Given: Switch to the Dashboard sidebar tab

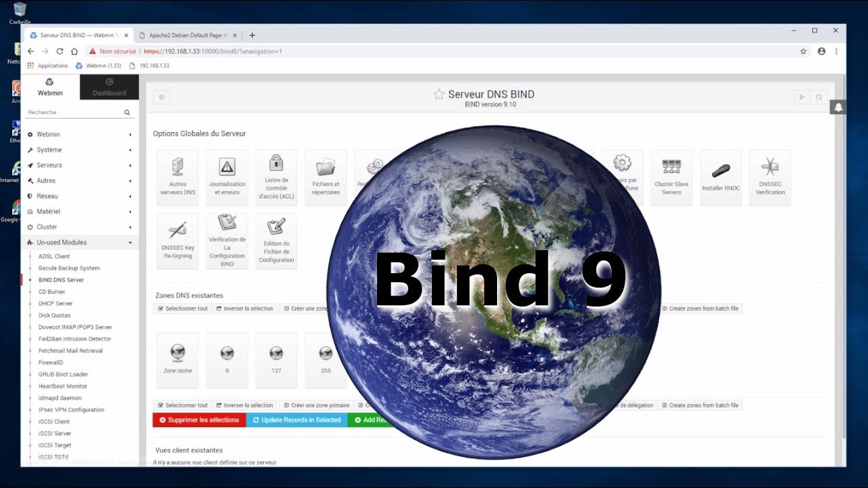Looking at the screenshot, I should (x=109, y=87).
